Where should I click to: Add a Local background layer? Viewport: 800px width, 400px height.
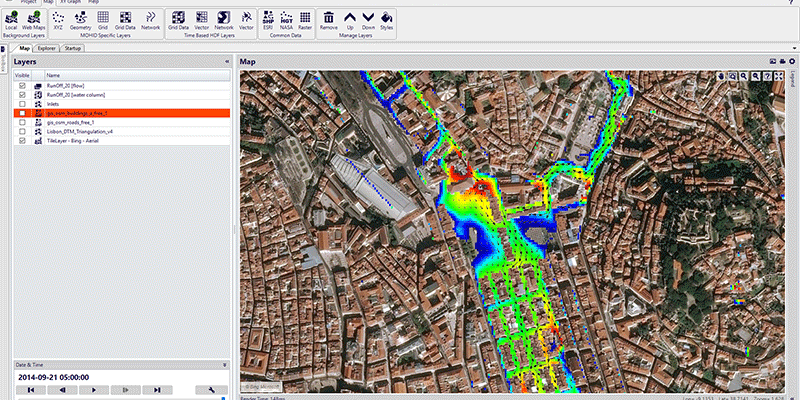(10, 20)
